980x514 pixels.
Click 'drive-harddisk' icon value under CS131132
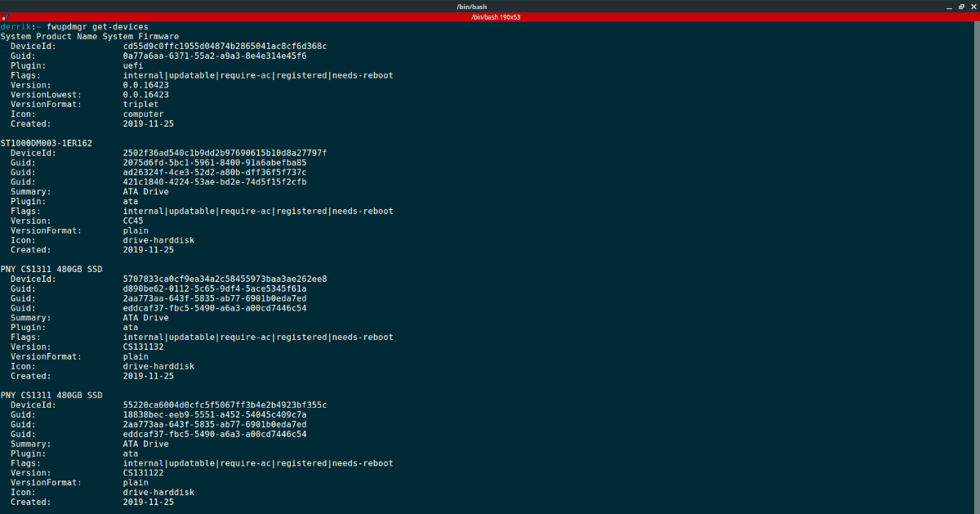[x=159, y=366]
